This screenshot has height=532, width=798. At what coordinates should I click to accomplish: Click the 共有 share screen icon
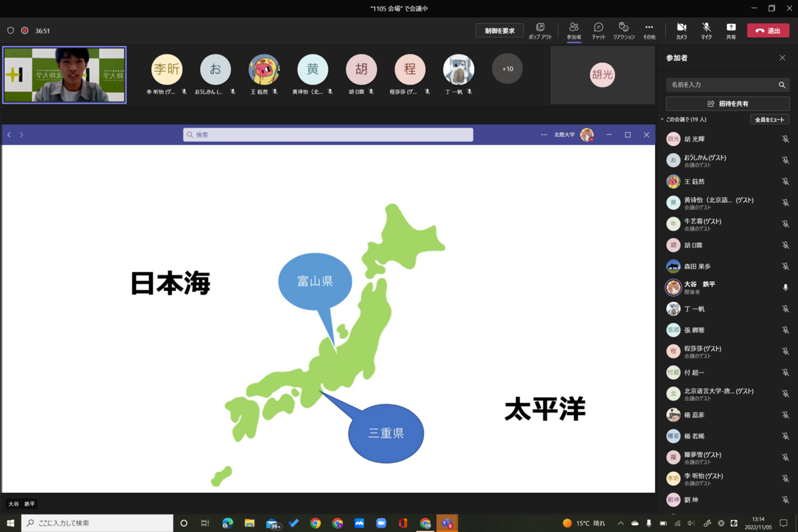pyautogui.click(x=731, y=30)
